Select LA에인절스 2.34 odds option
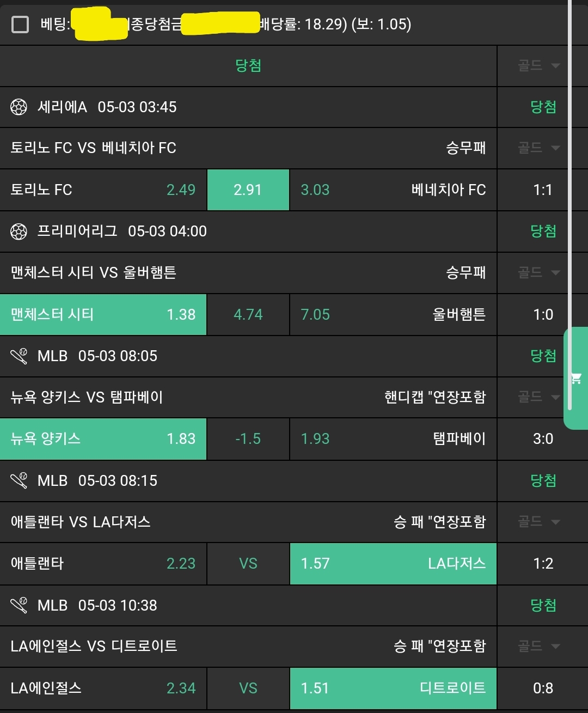The height and width of the screenshot is (713, 588). pos(103,688)
